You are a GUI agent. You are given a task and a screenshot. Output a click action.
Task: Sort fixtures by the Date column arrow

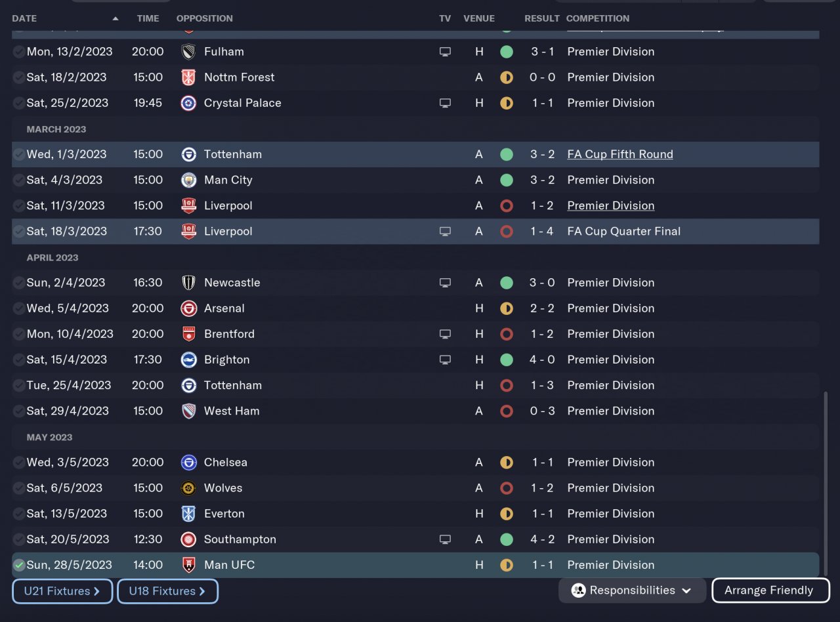point(115,18)
